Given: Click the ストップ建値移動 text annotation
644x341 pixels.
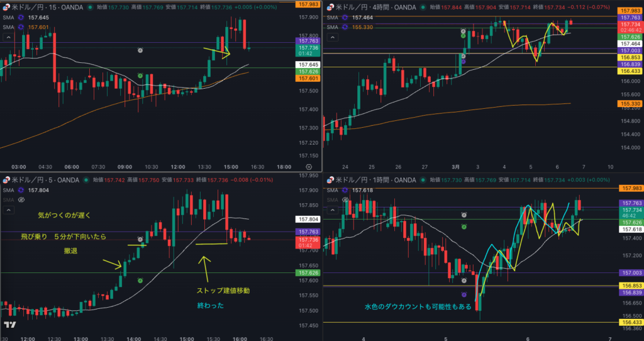Looking at the screenshot, I should [x=223, y=291].
